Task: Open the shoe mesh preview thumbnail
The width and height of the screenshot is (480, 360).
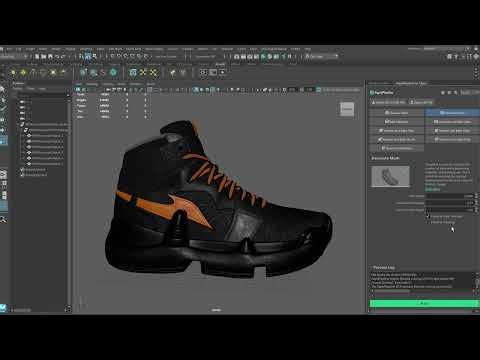Action: (390, 176)
